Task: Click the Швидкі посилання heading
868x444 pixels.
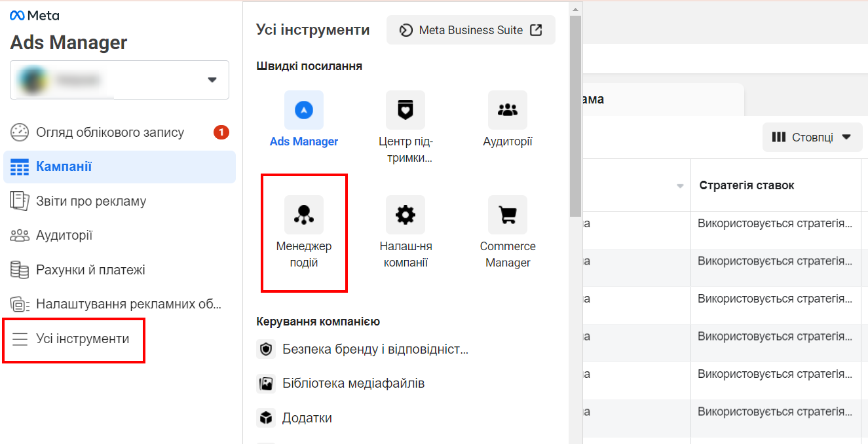Action: tap(309, 66)
